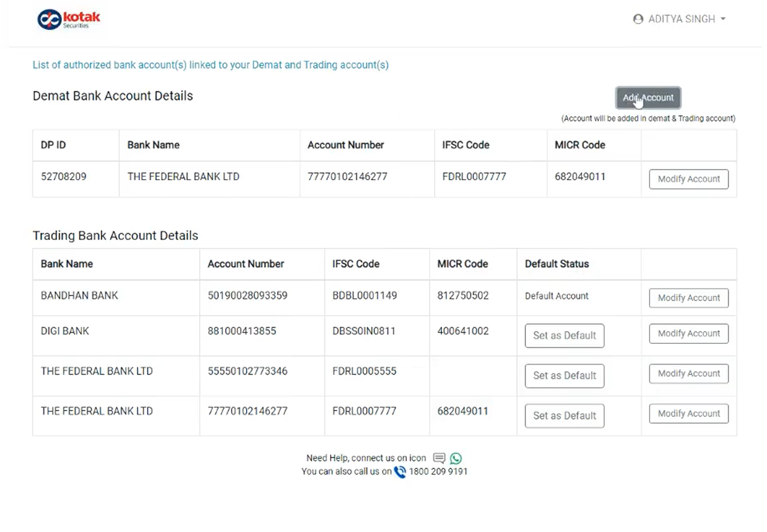Click the DP ID column header
Image resolution: width=767 pixels, height=532 pixels.
pos(53,145)
